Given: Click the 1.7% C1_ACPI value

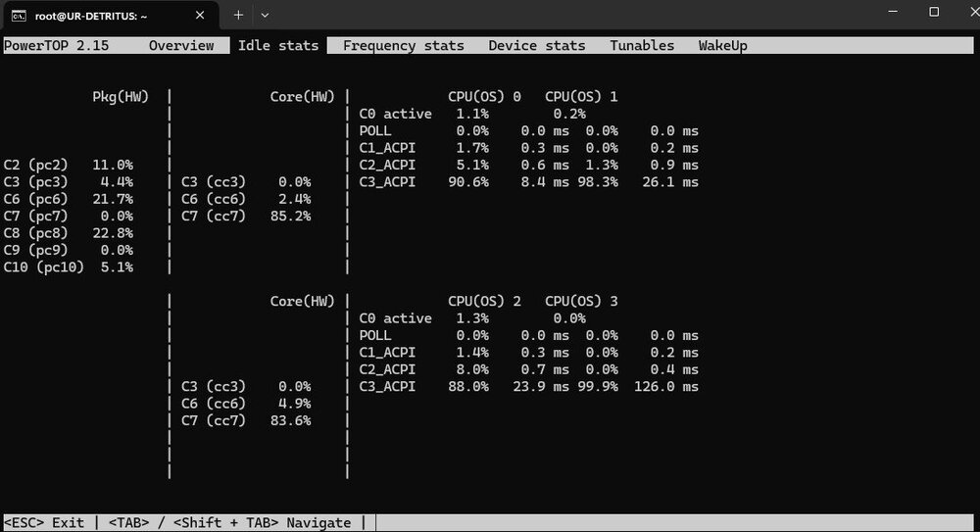Looking at the screenshot, I should coord(472,148).
